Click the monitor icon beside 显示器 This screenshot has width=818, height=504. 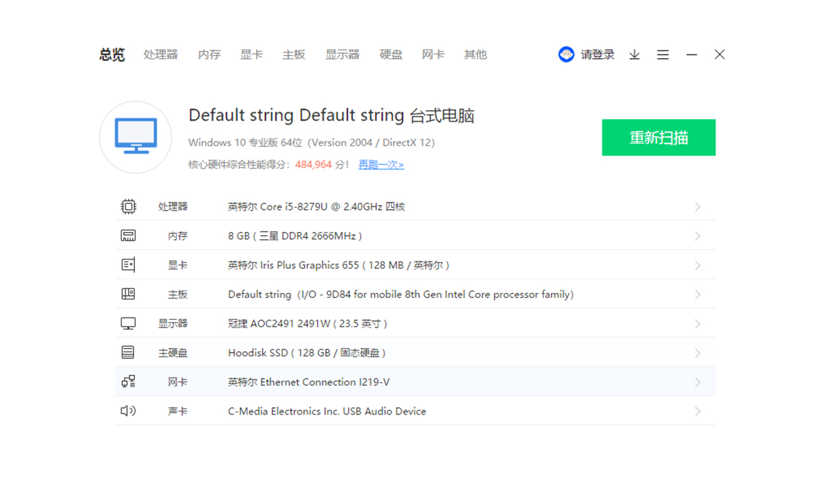(x=128, y=323)
